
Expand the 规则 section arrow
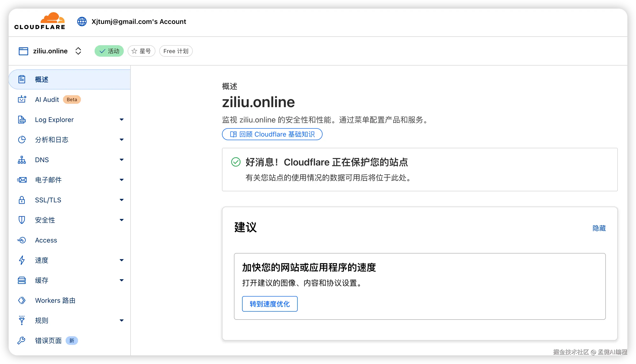click(122, 320)
